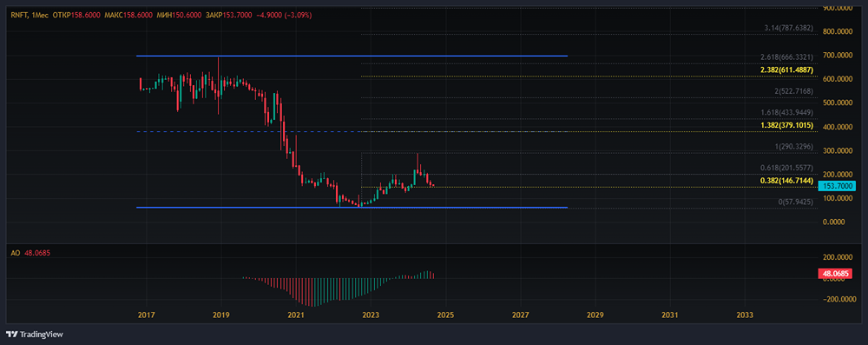868x345 pixels.
Task: Click the 2031 label on time axis
Action: pyautogui.click(x=670, y=315)
